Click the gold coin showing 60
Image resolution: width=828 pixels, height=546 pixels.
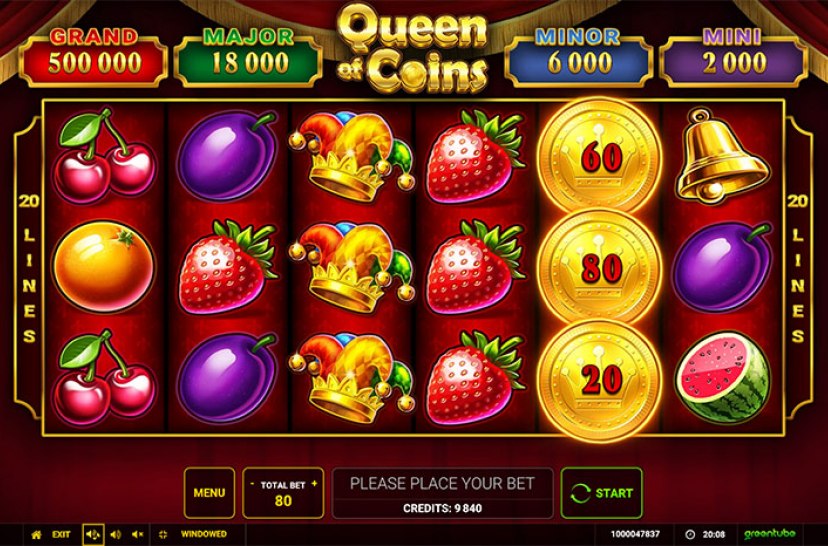[x=600, y=156]
